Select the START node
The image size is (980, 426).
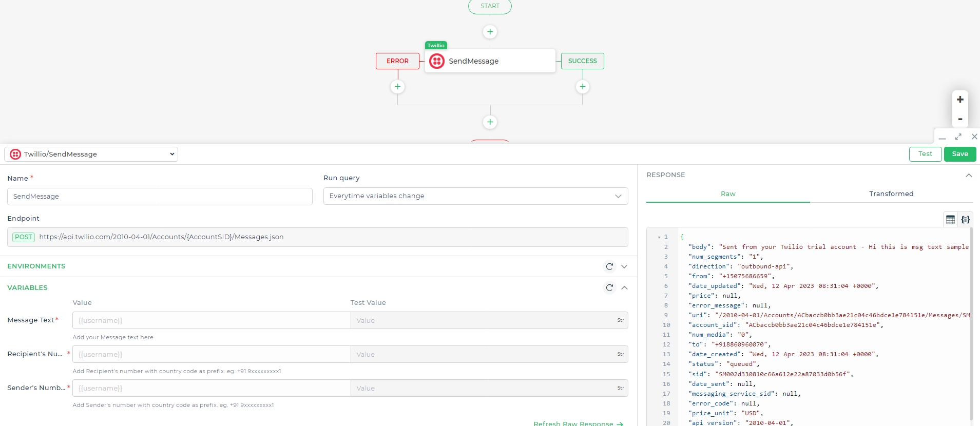[490, 6]
